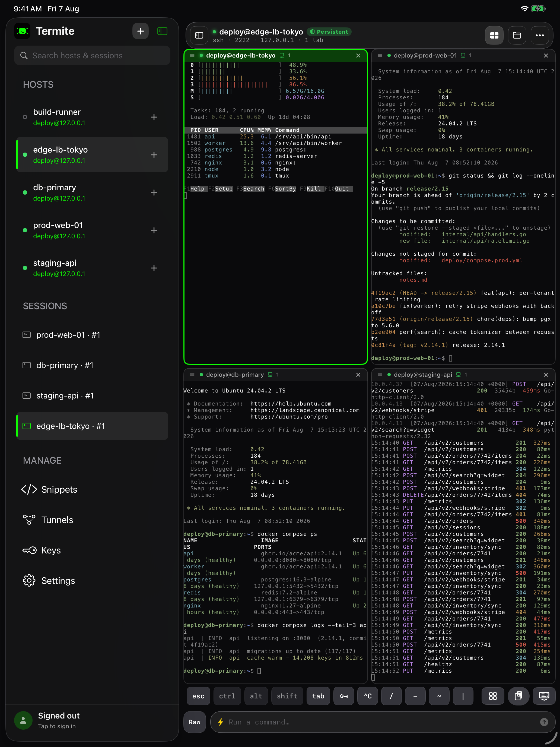560x747 pixels.
Task: Click the Persistent session badge
Action: pos(329,32)
